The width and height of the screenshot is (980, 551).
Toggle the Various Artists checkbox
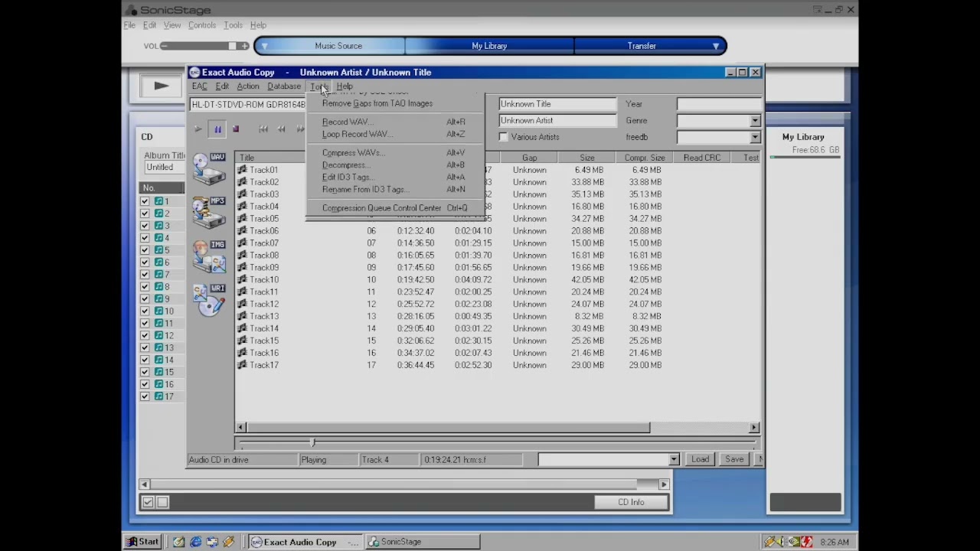pyautogui.click(x=503, y=137)
